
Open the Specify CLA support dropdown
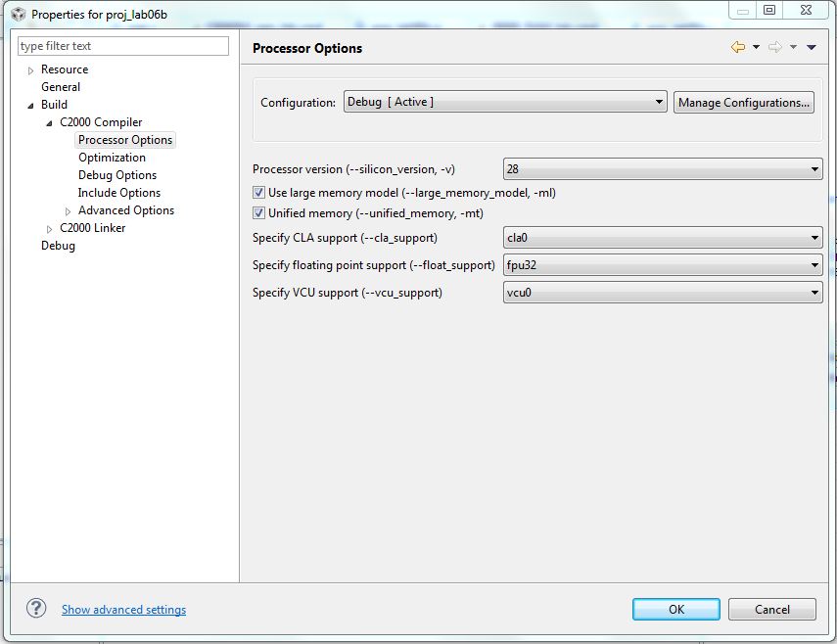(815, 238)
